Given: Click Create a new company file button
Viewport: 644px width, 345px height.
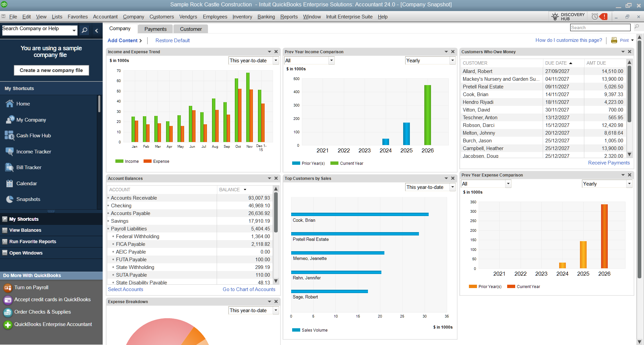Looking at the screenshot, I should click(x=51, y=70).
